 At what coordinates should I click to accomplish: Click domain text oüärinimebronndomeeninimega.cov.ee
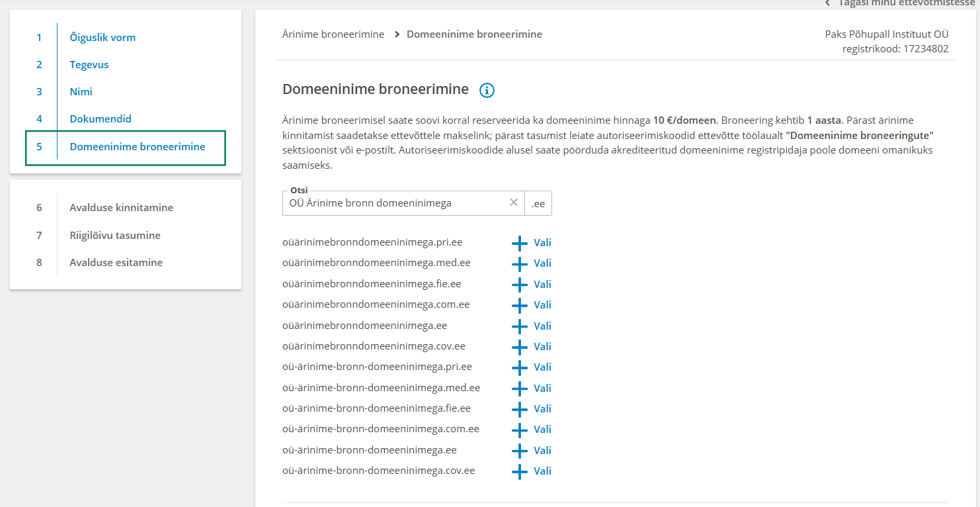coord(374,346)
